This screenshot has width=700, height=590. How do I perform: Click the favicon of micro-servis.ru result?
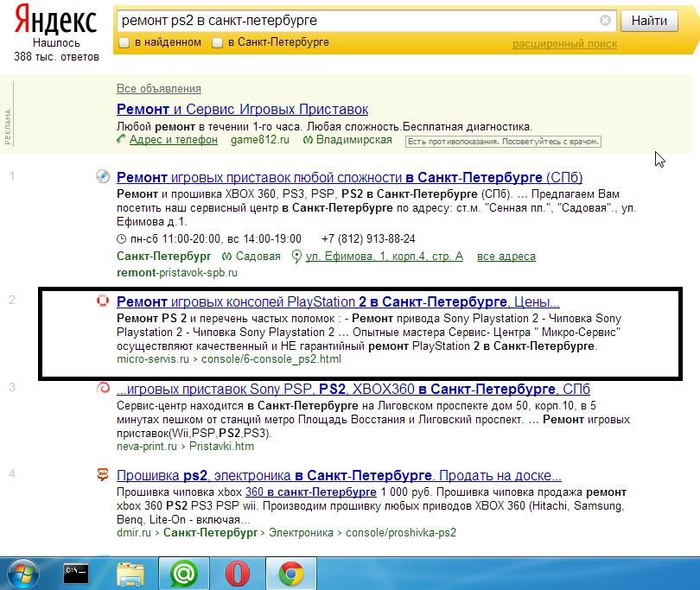click(x=103, y=301)
